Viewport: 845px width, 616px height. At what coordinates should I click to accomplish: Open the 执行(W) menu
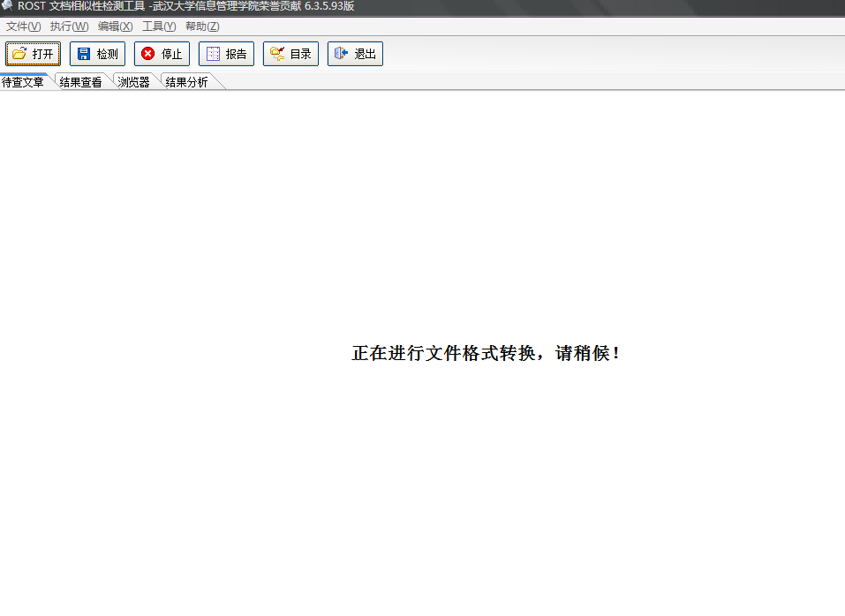coord(69,26)
